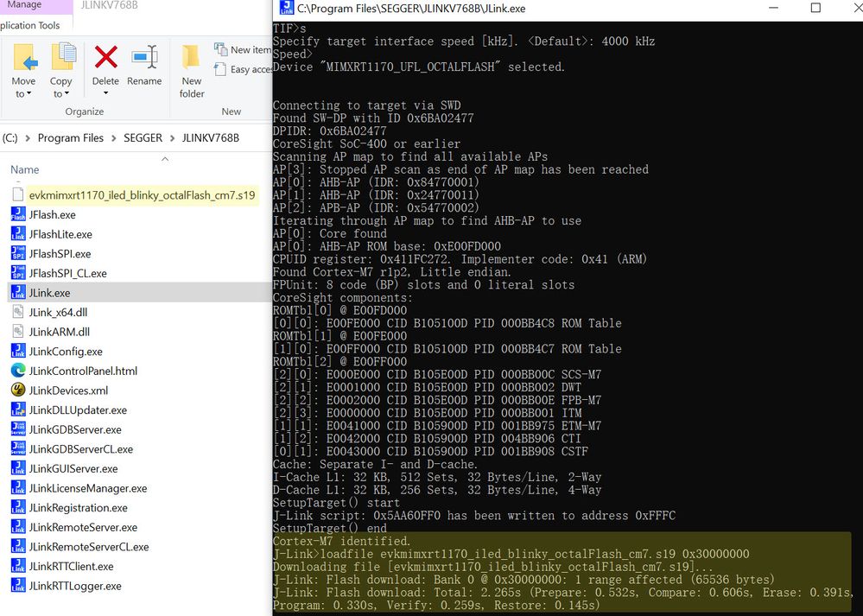
Task: Expand breadcrumb chevron after SEGGER
Action: (172, 138)
